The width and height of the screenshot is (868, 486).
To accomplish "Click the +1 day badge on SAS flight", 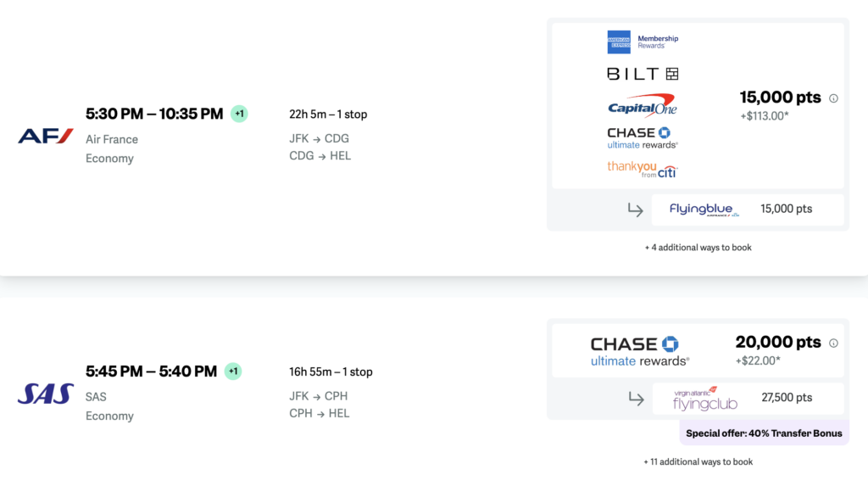I will [x=234, y=371].
